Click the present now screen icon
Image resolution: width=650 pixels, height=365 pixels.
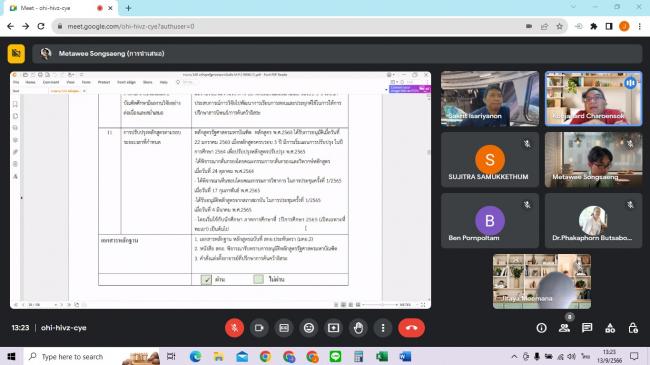click(334, 328)
